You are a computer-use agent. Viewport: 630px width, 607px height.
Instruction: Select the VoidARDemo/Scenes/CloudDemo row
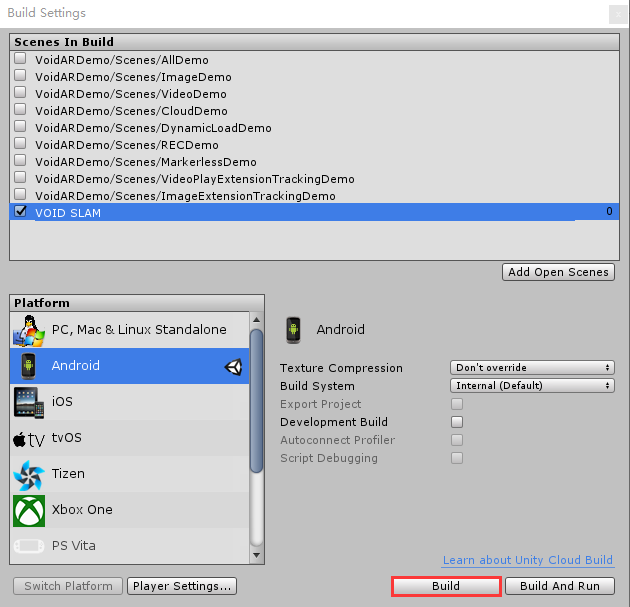(314, 111)
